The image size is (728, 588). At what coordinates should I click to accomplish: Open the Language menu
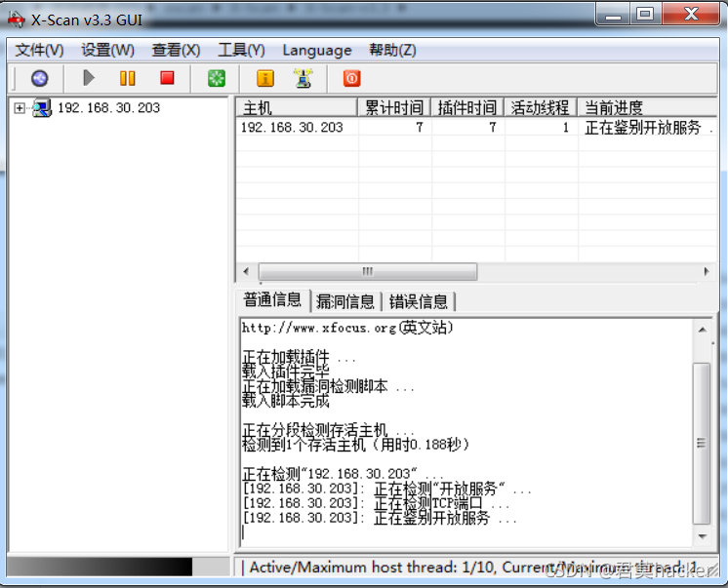(x=317, y=50)
